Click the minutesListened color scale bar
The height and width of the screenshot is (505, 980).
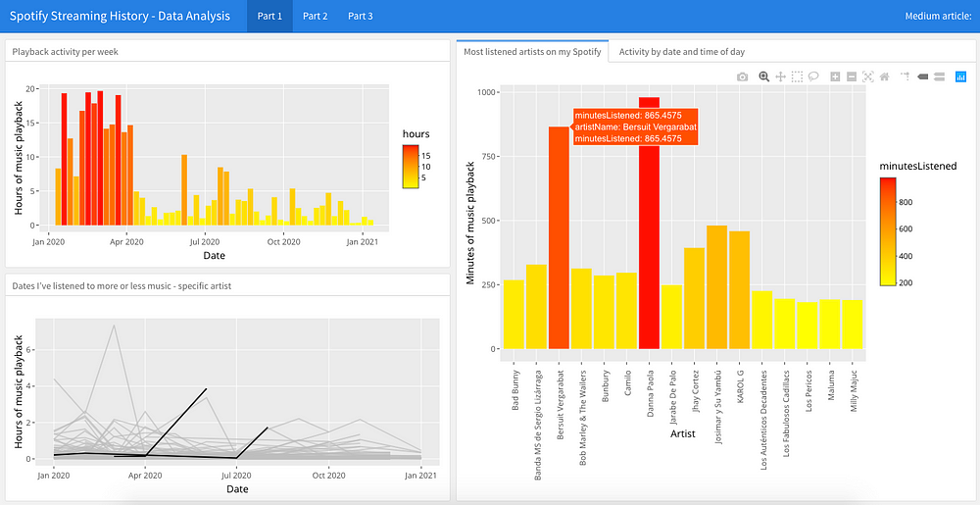pos(887,231)
